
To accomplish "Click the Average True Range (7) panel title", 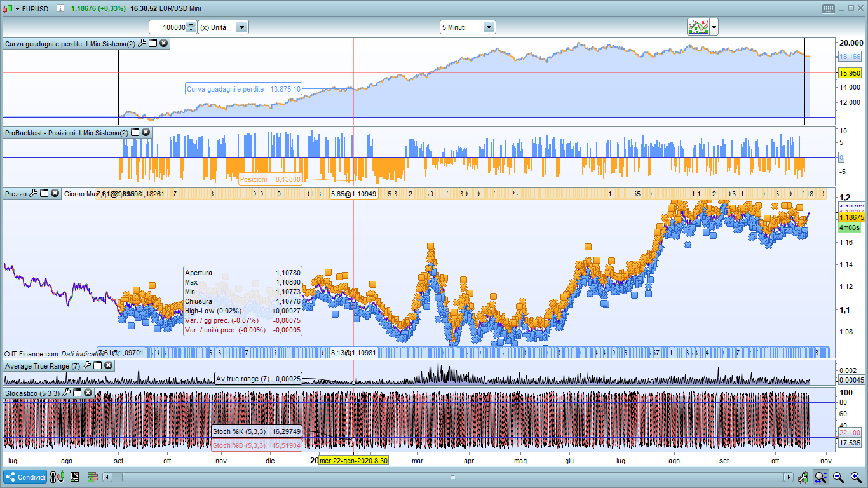I will point(43,365).
